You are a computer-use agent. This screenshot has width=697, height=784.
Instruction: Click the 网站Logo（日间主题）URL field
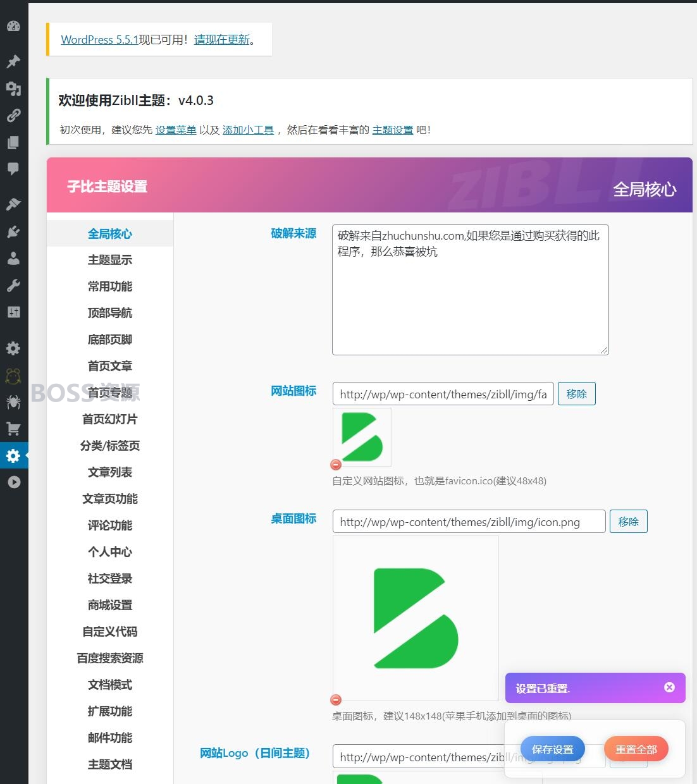469,757
